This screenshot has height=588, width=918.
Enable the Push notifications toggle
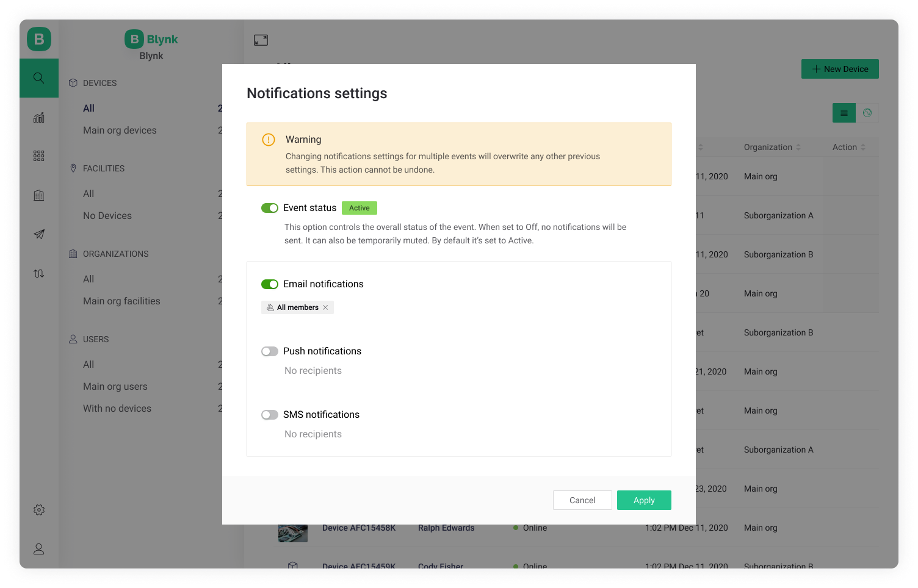270,351
